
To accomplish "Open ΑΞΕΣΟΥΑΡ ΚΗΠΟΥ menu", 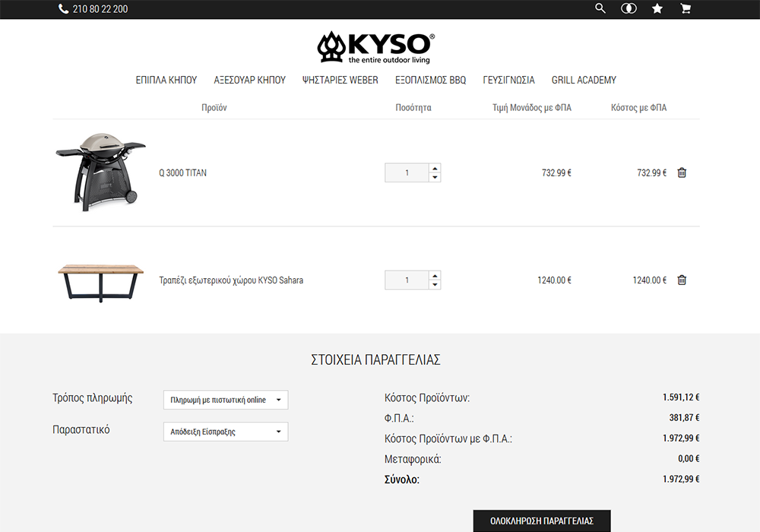I will (x=249, y=80).
